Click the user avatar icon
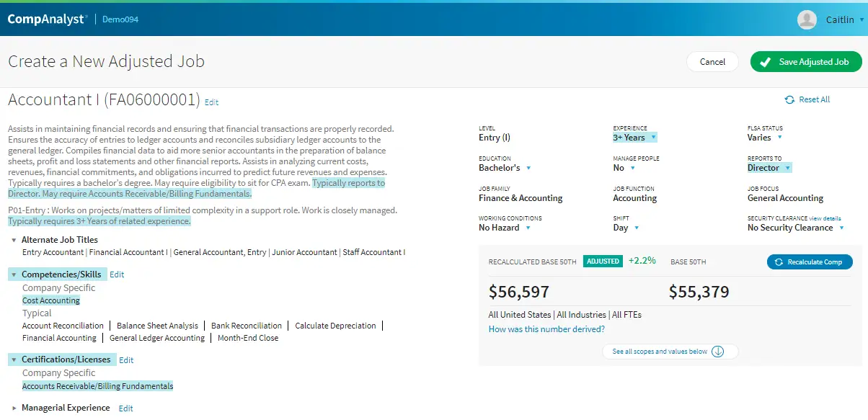 [807, 19]
